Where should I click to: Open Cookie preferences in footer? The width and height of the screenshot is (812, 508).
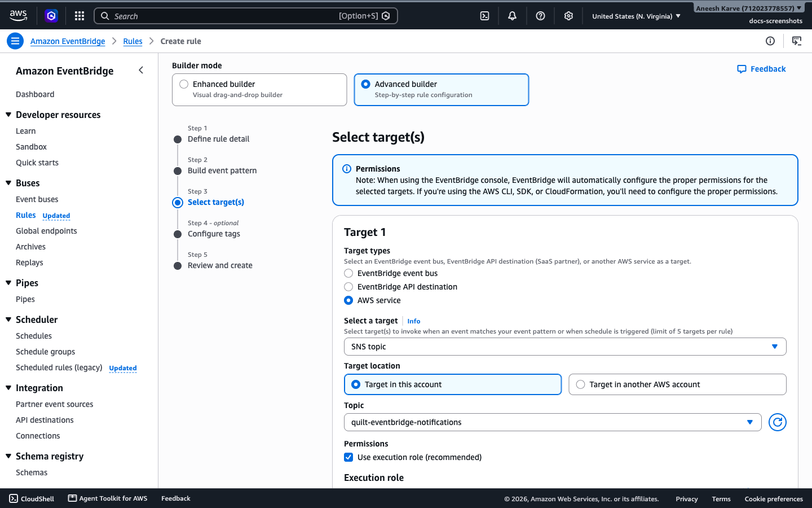coord(774,499)
